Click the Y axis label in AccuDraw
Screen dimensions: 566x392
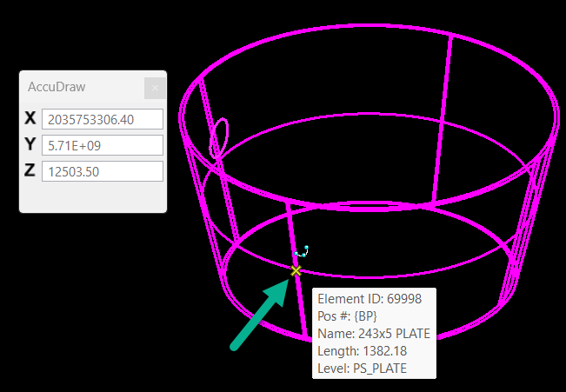30,144
